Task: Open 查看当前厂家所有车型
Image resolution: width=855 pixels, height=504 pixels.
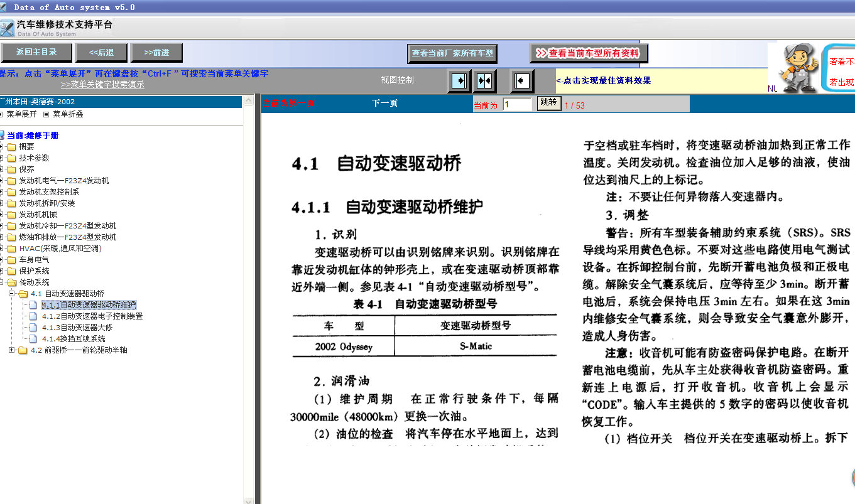Action: tap(453, 53)
